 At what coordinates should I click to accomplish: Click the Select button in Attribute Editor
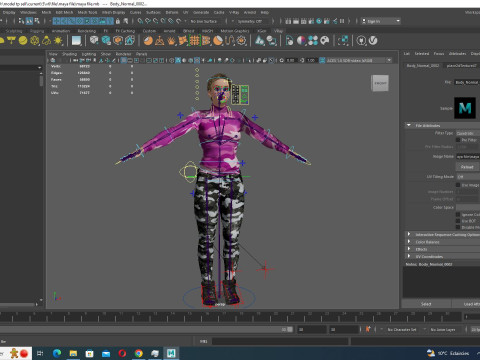[426, 304]
